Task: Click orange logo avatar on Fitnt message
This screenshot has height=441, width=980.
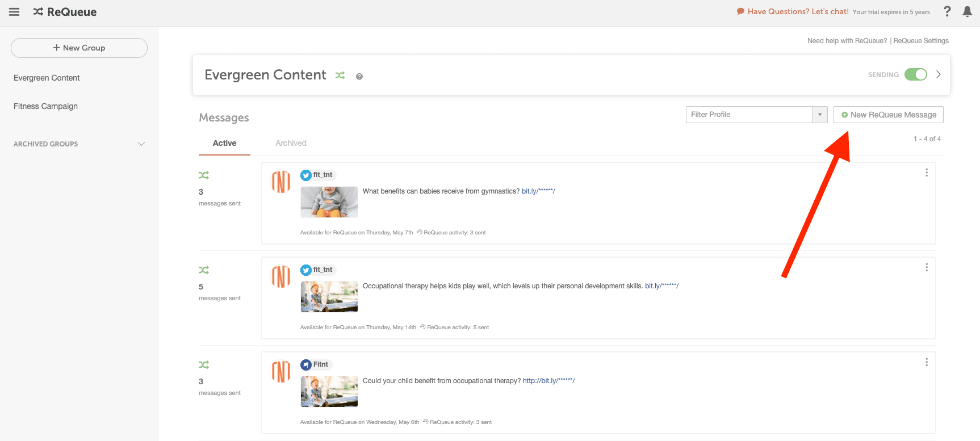Action: [281, 371]
